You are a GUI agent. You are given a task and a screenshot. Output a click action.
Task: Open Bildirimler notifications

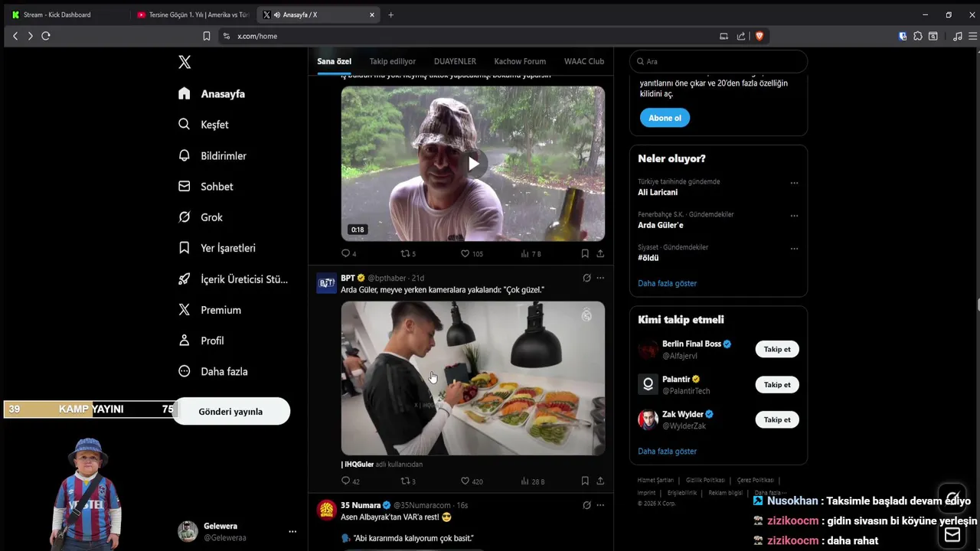(x=213, y=155)
